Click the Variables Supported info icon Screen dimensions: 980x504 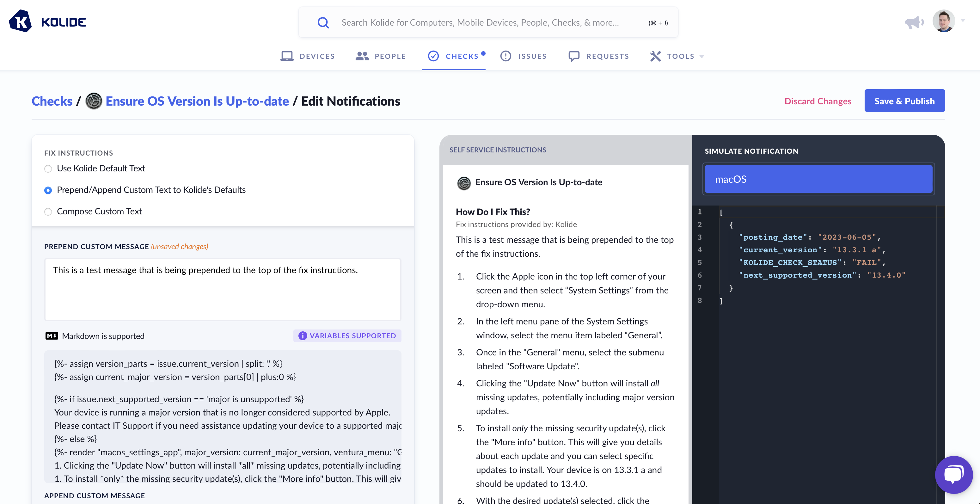click(x=303, y=335)
